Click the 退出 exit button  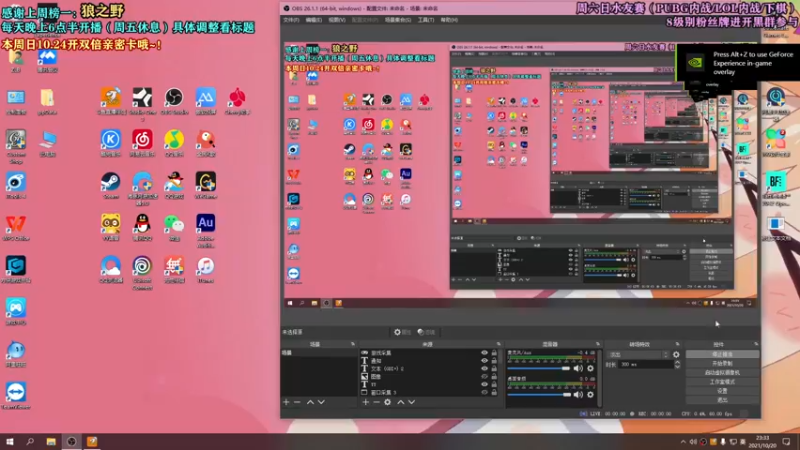pos(722,400)
